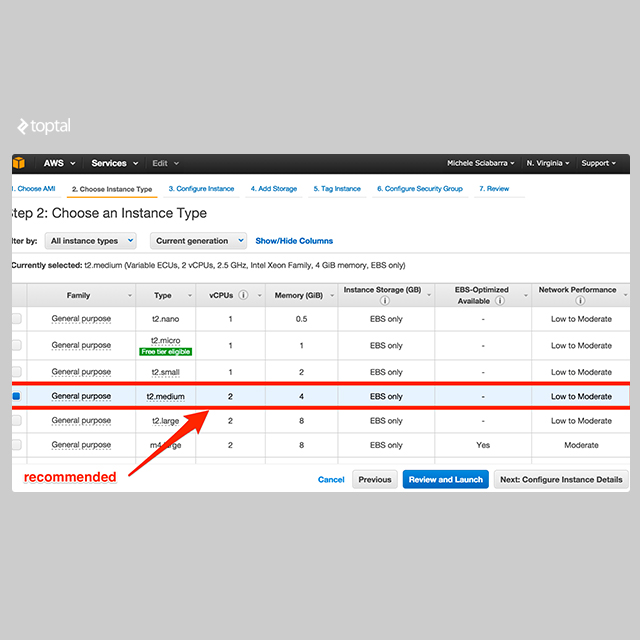Click the t2.nano type cell
Viewport: 640px width, 640px height.
165,319
